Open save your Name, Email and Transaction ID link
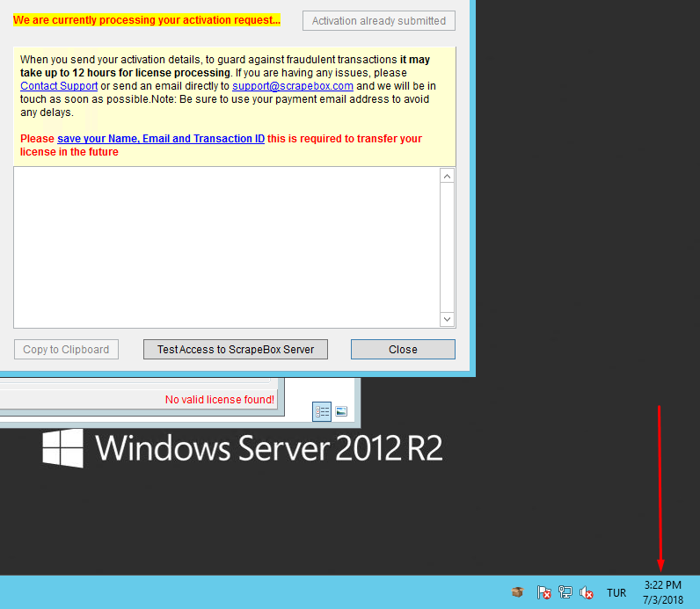Image resolution: width=700 pixels, height=609 pixels. click(x=161, y=139)
